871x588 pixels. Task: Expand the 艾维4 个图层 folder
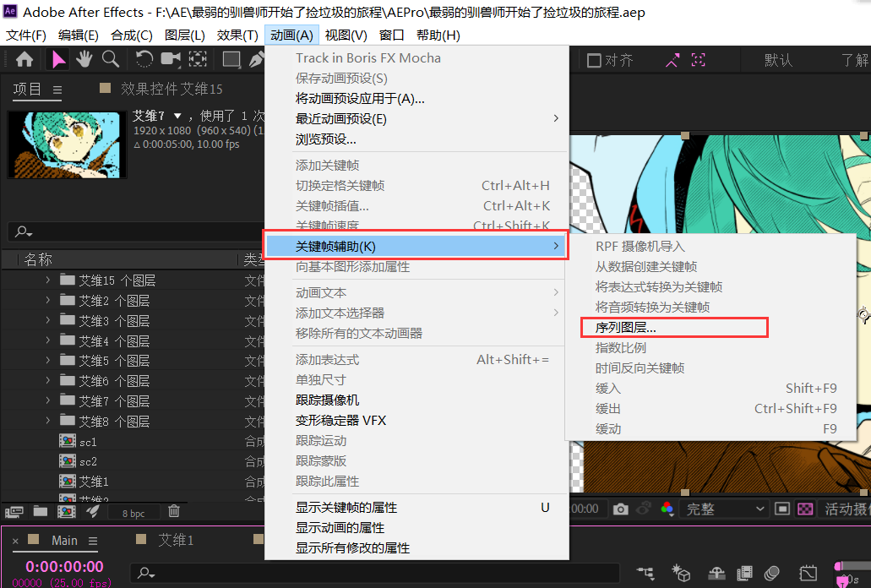[x=48, y=340]
